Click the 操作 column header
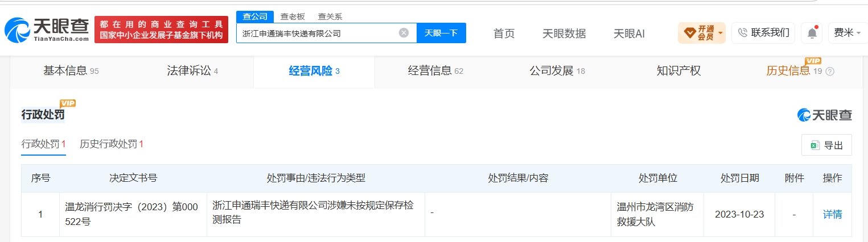The image size is (868, 242). click(833, 178)
